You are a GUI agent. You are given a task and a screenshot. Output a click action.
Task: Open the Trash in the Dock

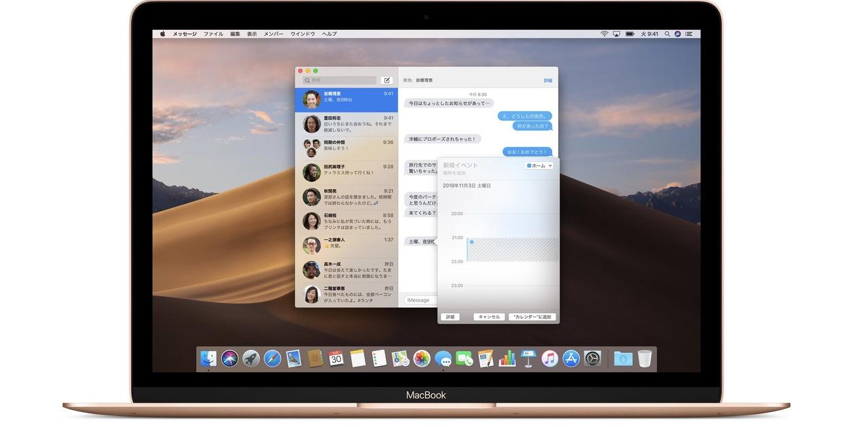644,359
